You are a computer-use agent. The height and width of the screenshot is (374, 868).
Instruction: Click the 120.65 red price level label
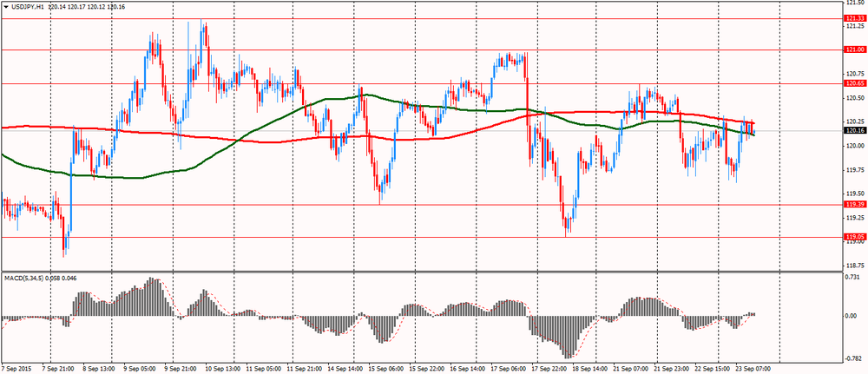[x=855, y=83]
